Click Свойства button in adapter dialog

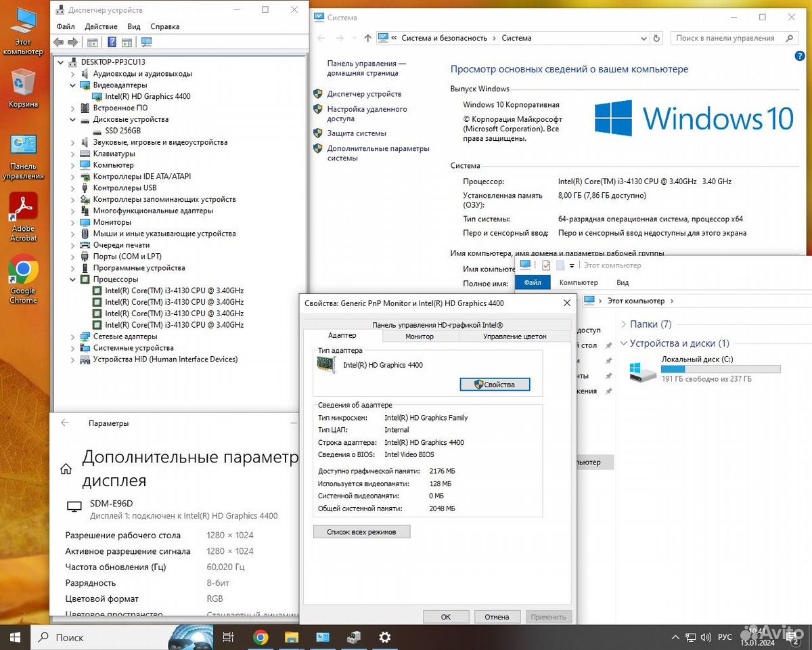tap(495, 385)
